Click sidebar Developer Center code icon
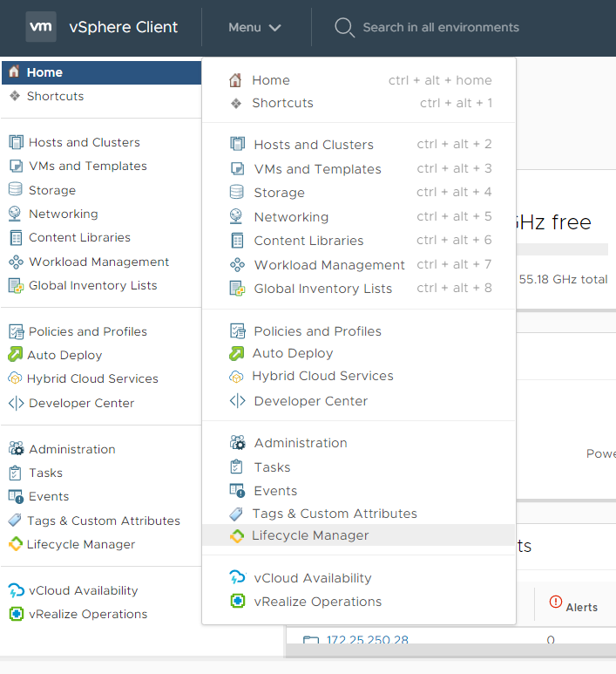Image resolution: width=616 pixels, height=674 pixels. tap(16, 403)
